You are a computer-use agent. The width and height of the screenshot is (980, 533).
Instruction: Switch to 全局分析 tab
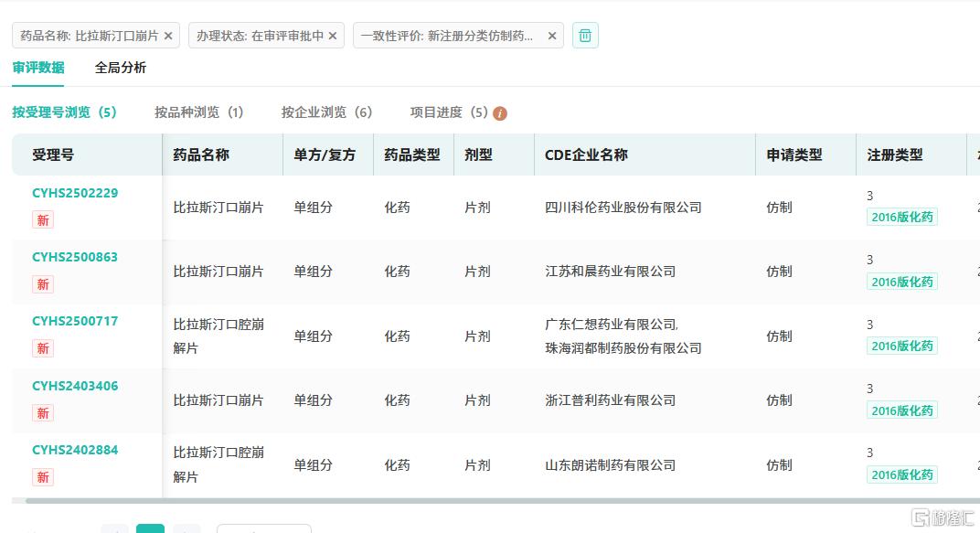click(x=121, y=68)
